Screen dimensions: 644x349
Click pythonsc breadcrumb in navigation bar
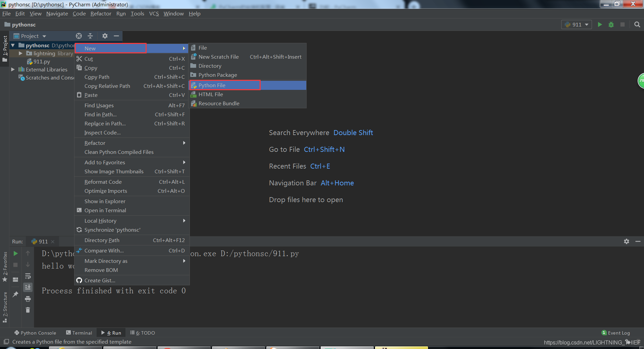click(20, 24)
